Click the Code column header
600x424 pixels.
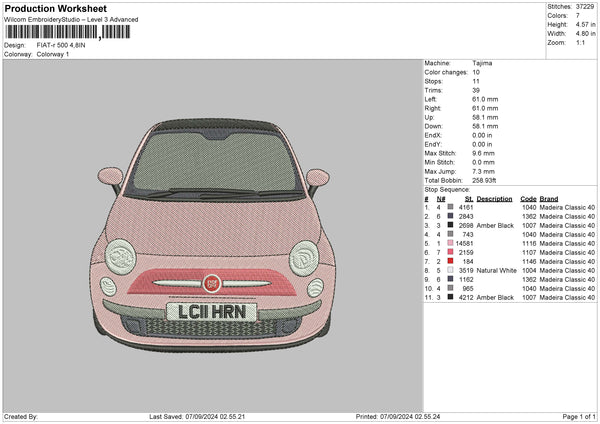point(528,198)
